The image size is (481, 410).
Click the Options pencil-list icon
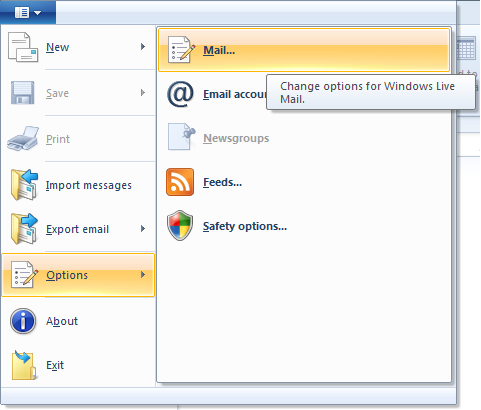[x=24, y=275]
